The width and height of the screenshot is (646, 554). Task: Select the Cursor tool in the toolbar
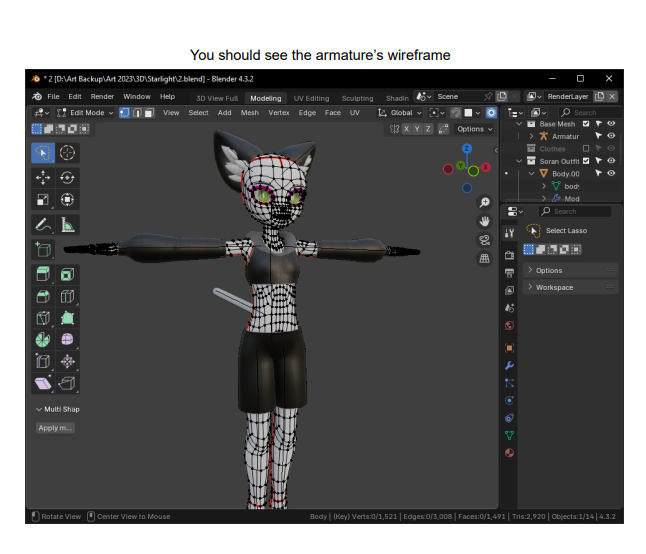(68, 153)
